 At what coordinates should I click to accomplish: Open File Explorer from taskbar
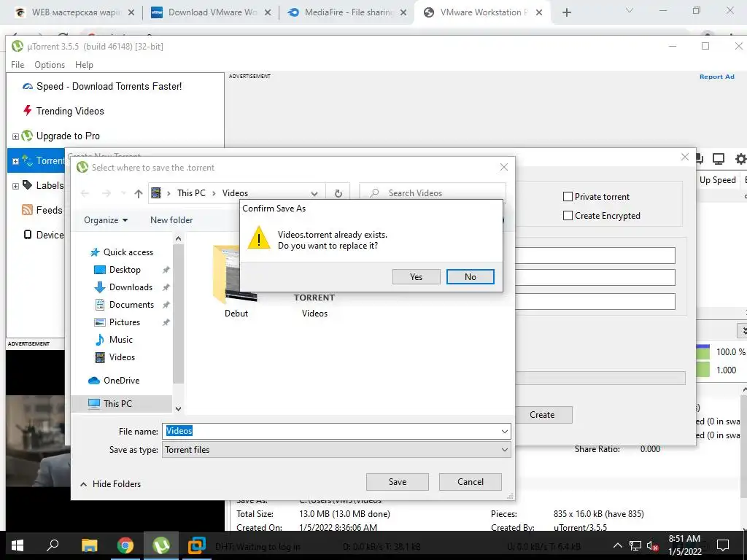pos(89,545)
